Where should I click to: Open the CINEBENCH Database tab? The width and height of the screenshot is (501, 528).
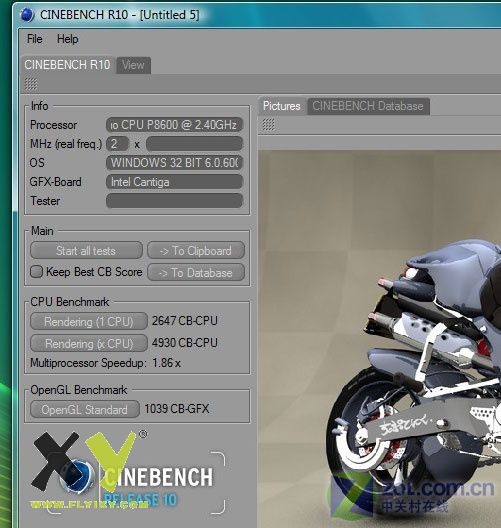click(x=368, y=106)
